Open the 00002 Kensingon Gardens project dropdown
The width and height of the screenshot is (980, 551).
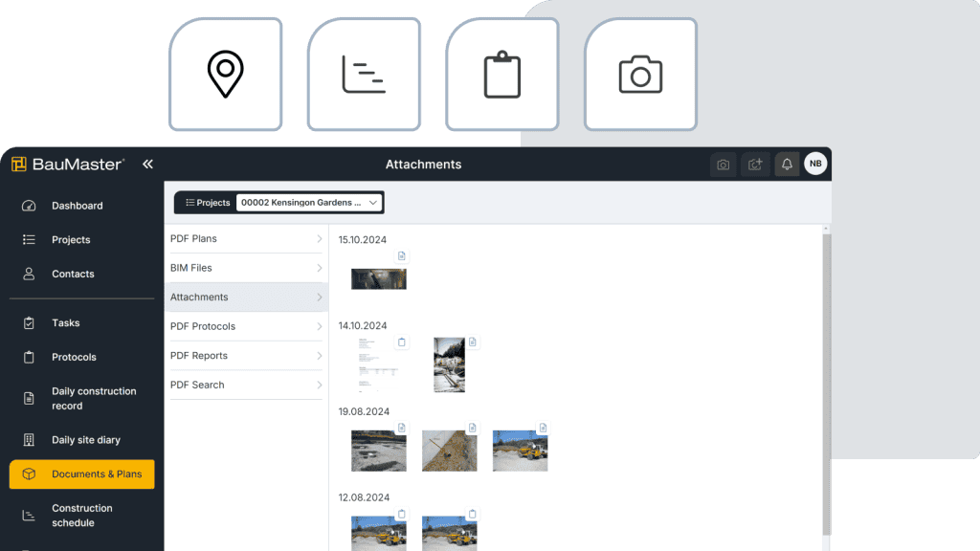point(309,202)
